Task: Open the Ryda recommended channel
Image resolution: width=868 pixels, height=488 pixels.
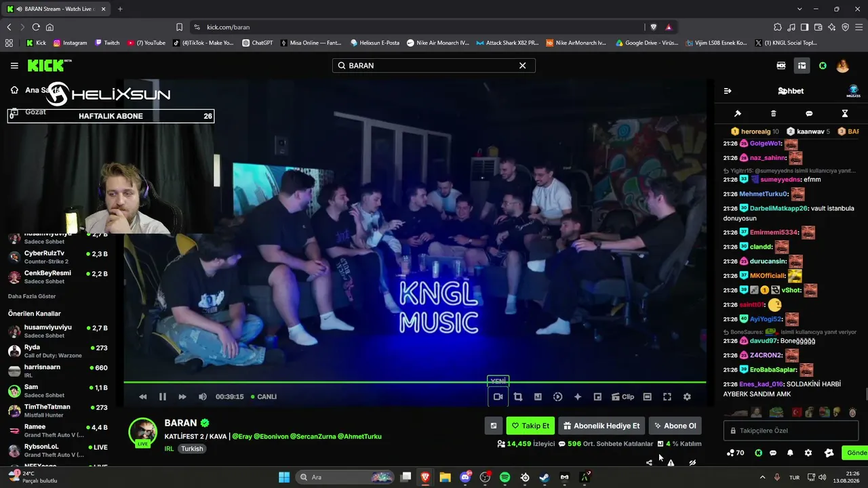Action: coord(58,351)
